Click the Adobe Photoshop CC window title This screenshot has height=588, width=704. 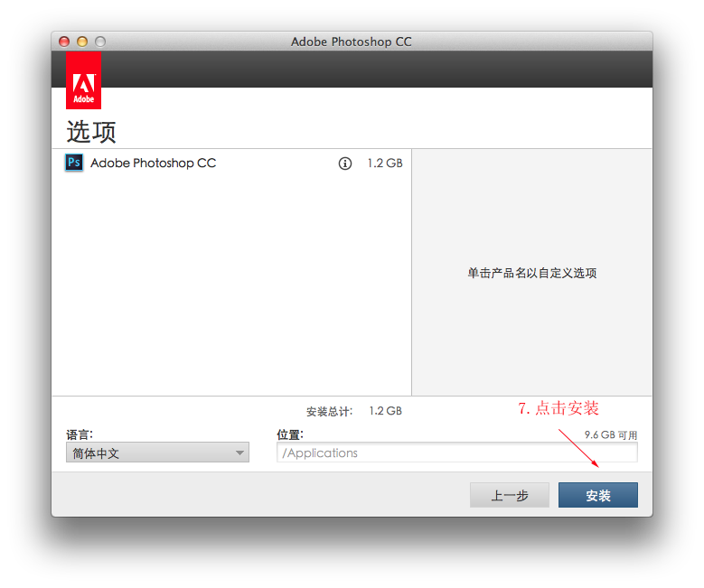click(352, 42)
